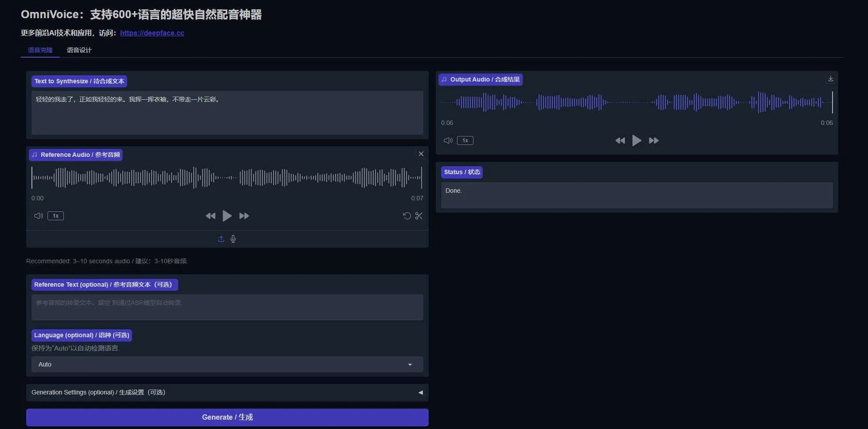Mute the output audio volume
The height and width of the screenshot is (429, 868).
pyautogui.click(x=448, y=140)
